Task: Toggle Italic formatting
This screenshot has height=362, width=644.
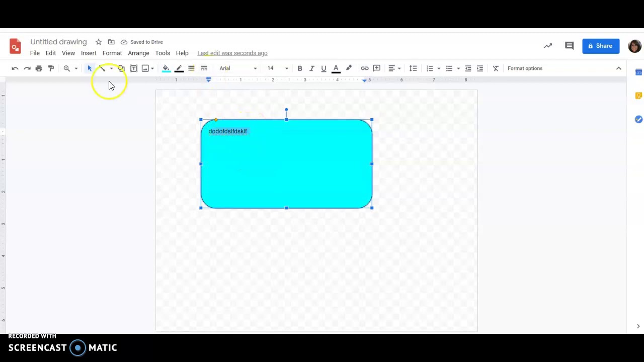Action: (x=312, y=68)
